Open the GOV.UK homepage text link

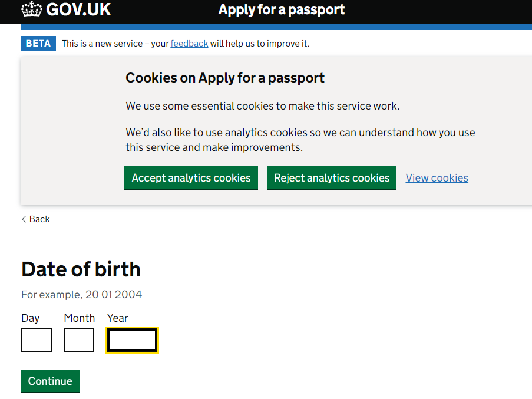(x=78, y=9)
